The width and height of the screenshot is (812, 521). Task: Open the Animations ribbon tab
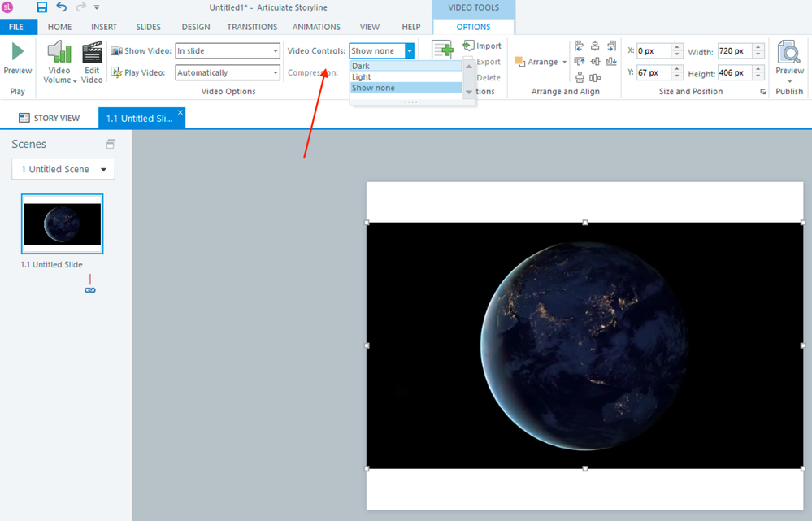pos(316,27)
